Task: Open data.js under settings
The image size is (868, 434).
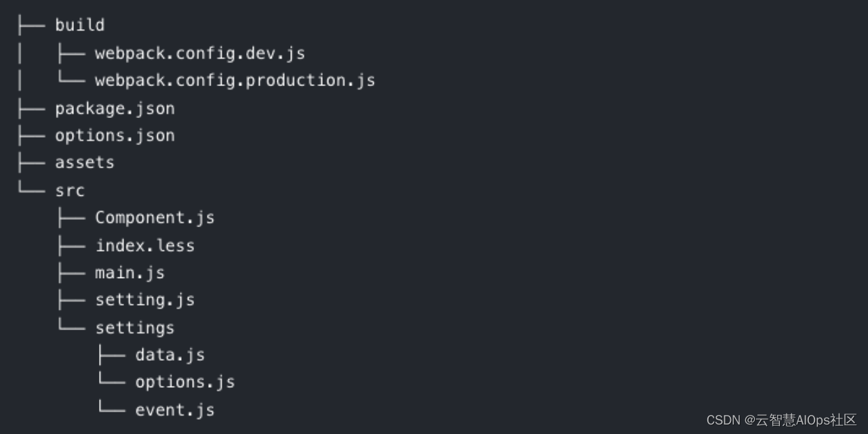Action: pos(170,355)
